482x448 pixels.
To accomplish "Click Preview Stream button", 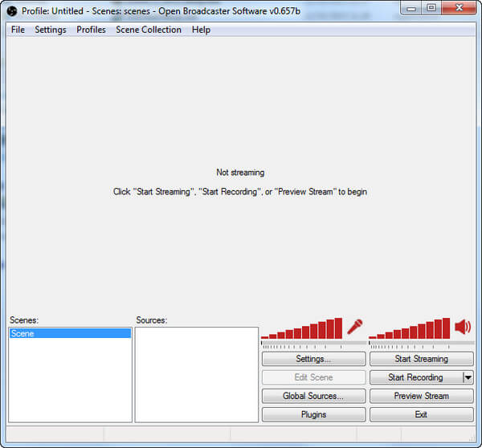I will (x=422, y=396).
